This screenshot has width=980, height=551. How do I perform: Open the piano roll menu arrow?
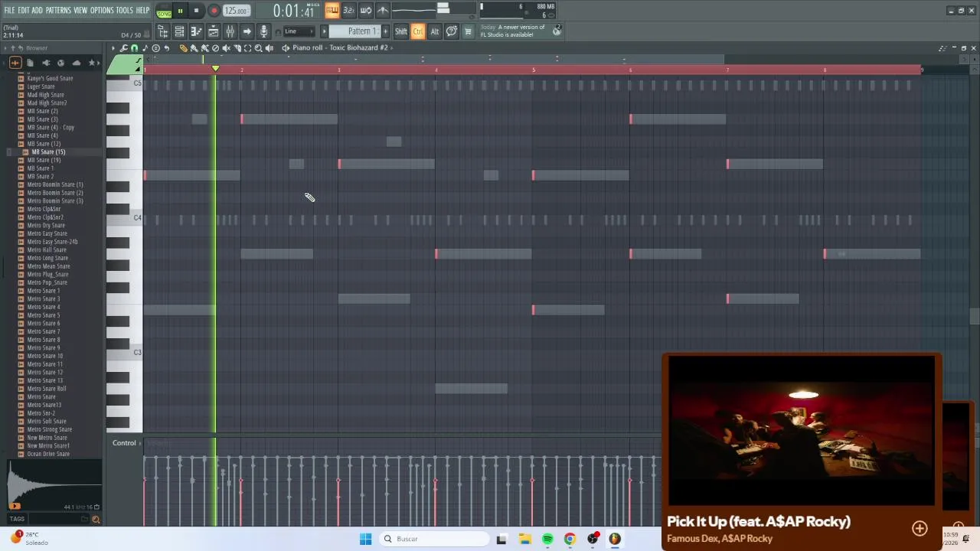pyautogui.click(x=113, y=47)
